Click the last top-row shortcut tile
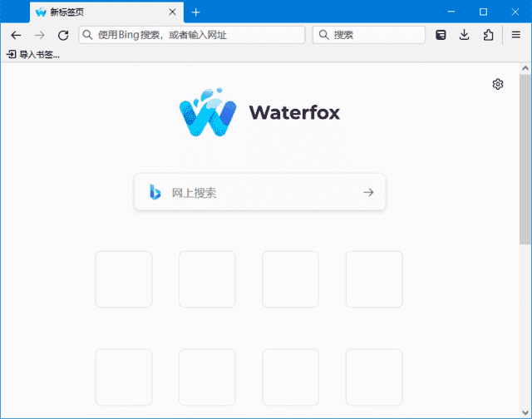 click(x=374, y=279)
